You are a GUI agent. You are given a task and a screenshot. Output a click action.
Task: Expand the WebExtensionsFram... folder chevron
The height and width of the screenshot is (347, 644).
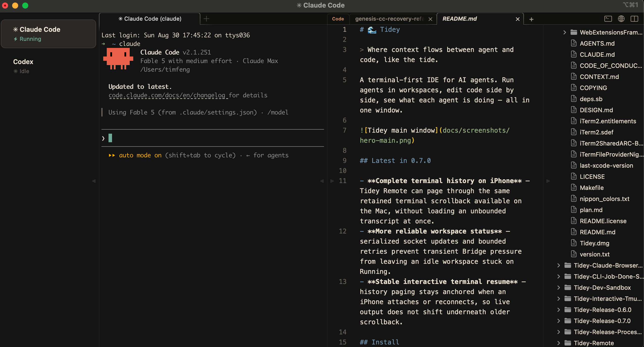[565, 32]
